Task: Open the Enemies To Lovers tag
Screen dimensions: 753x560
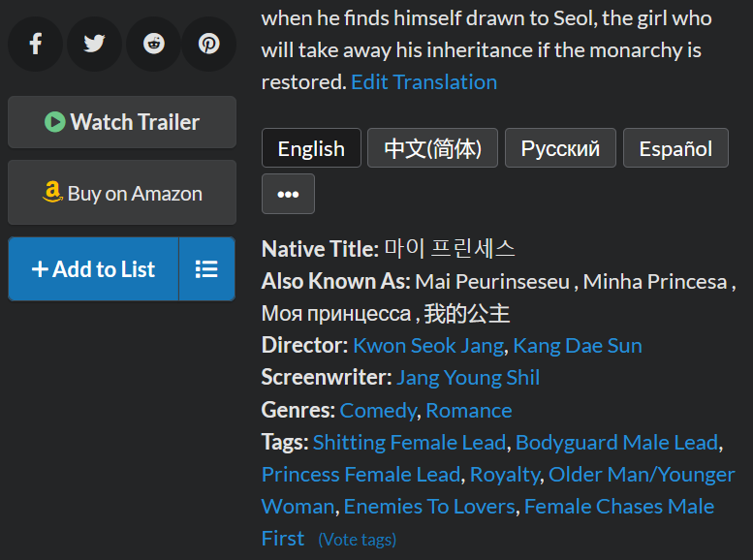Action: pos(429,507)
